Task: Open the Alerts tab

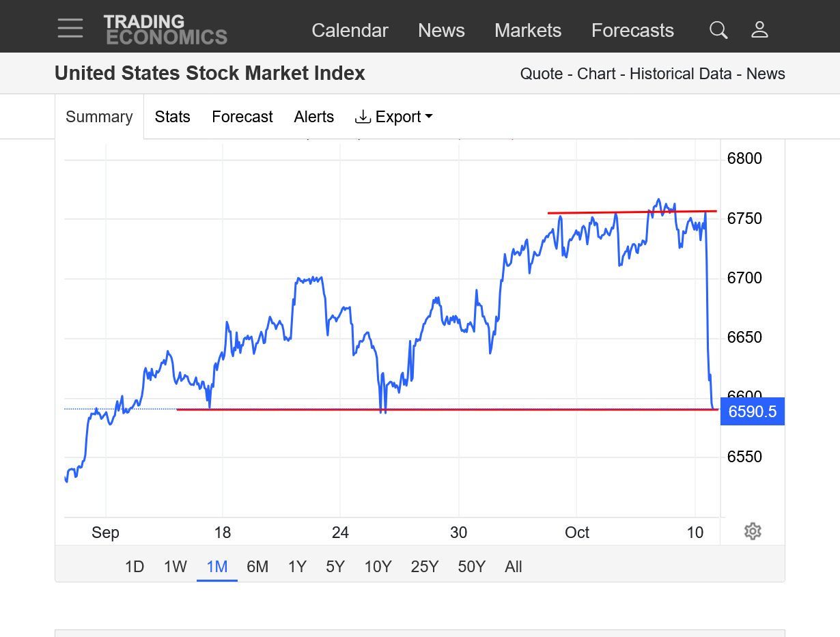Action: point(314,117)
